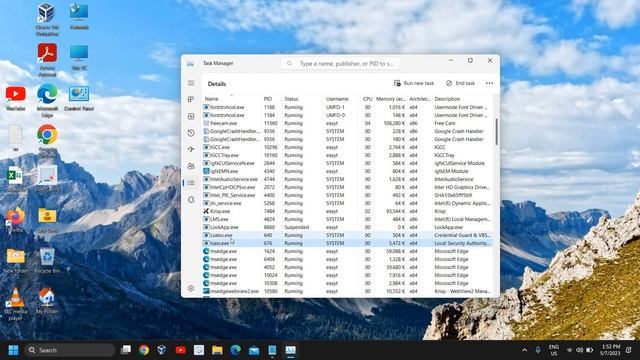Select the Google Chrome desktop icon
640x360 pixels.
[x=47, y=141]
